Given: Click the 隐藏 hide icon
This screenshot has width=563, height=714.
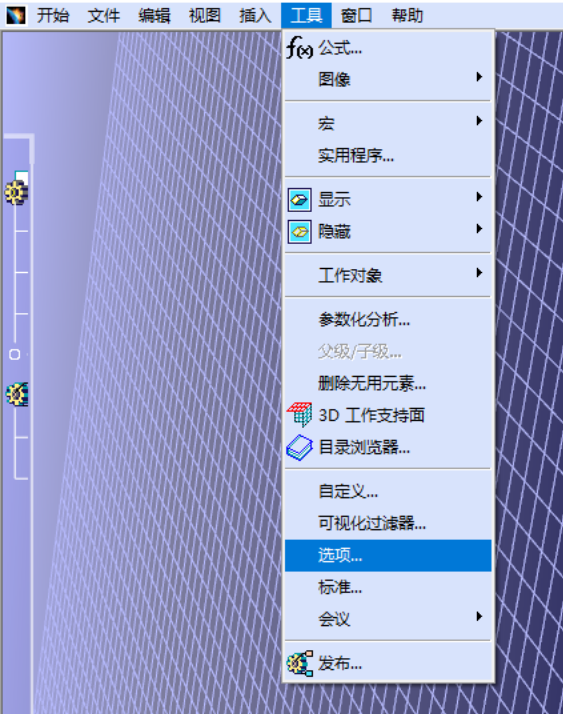Looking at the screenshot, I should click(299, 231).
